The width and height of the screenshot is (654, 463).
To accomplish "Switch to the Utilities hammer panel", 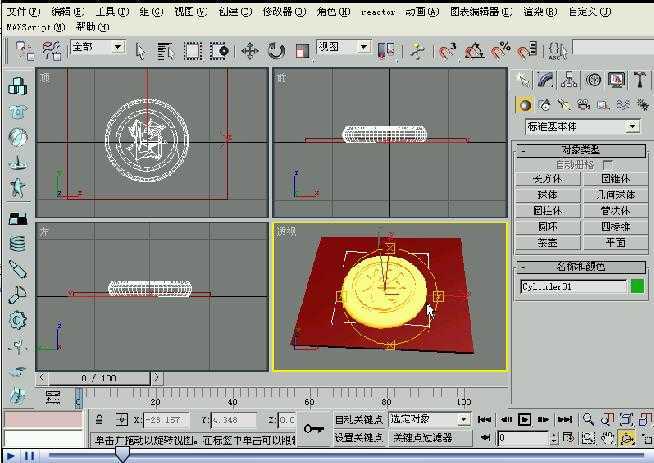I will point(639,79).
